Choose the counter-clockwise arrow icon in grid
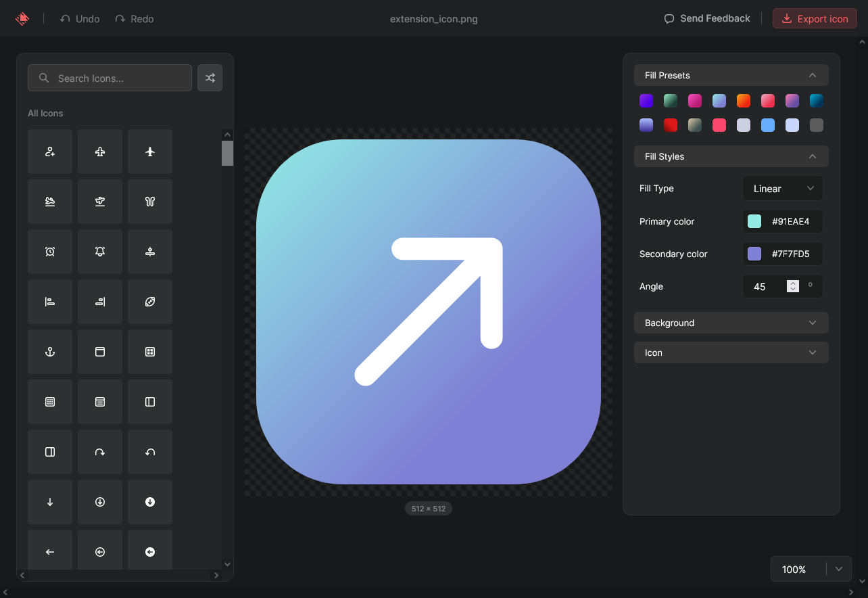 [x=150, y=452]
